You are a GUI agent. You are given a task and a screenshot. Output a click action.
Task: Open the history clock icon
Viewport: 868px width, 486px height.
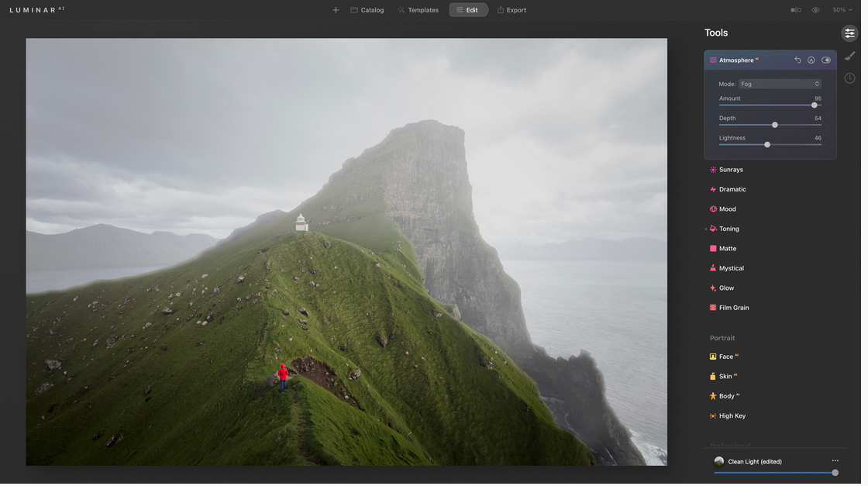tap(849, 78)
